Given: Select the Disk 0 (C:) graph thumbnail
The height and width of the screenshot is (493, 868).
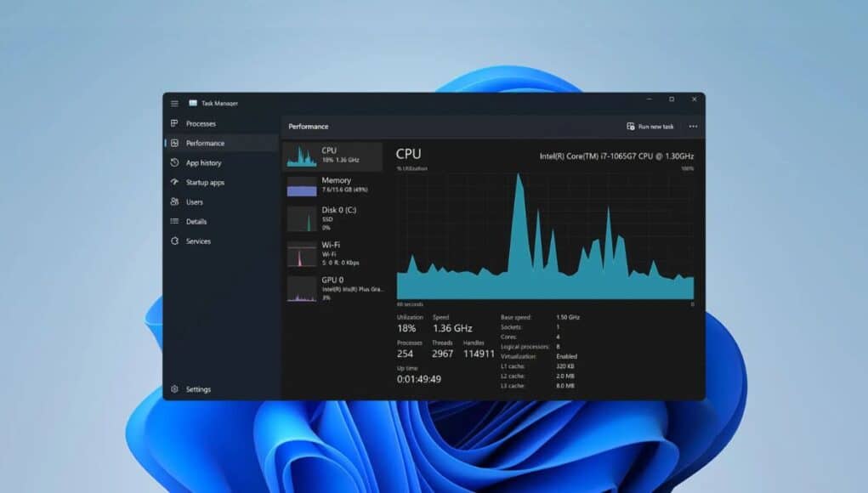Looking at the screenshot, I should pyautogui.click(x=302, y=218).
